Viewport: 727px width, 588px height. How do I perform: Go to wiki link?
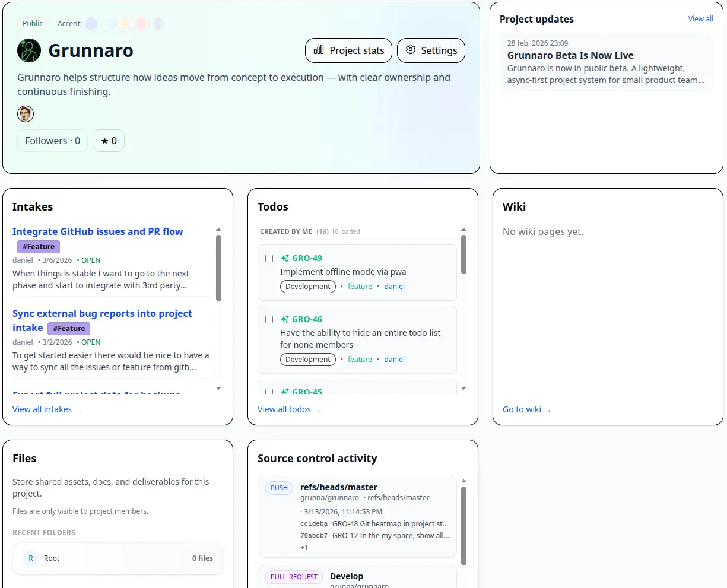tap(526, 409)
